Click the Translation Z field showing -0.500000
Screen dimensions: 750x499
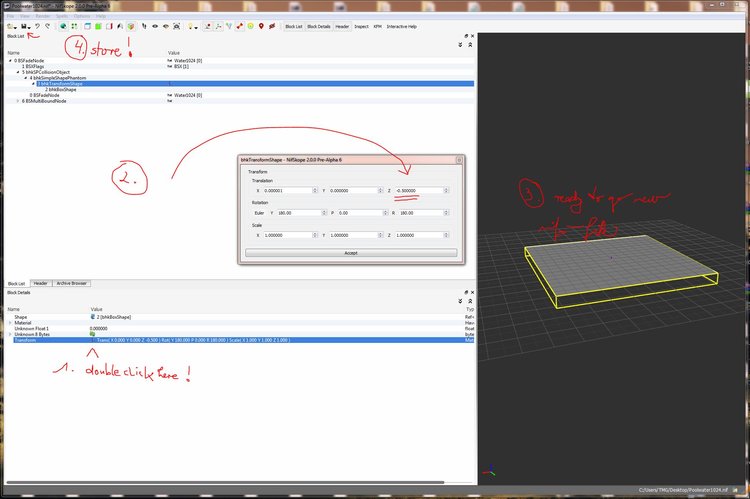(x=419, y=190)
